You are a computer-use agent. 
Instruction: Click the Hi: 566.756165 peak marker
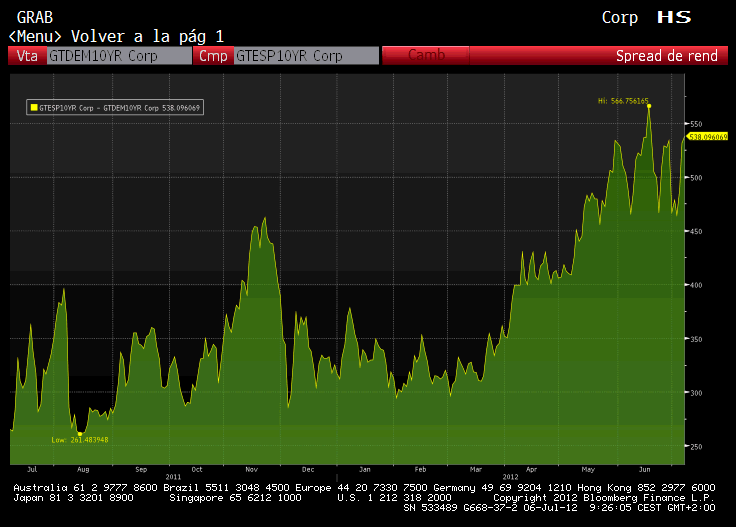[x=649, y=106]
